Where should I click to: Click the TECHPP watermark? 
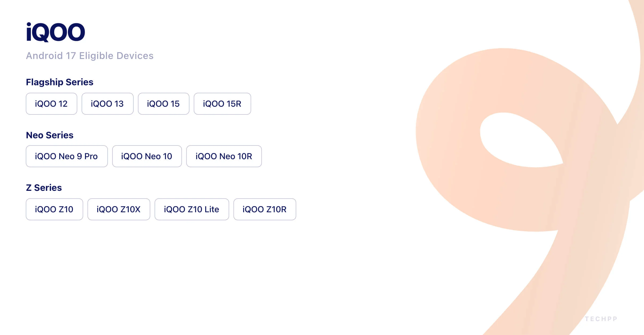601,319
